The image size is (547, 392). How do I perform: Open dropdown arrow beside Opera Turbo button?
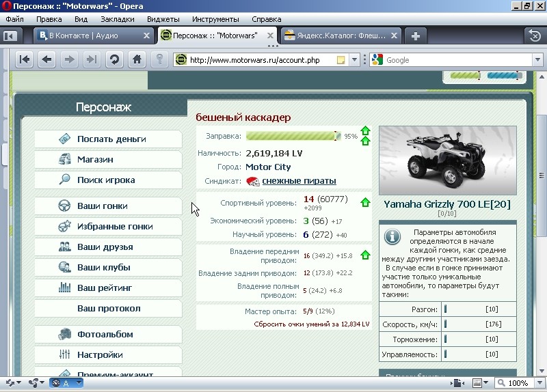click(x=79, y=383)
